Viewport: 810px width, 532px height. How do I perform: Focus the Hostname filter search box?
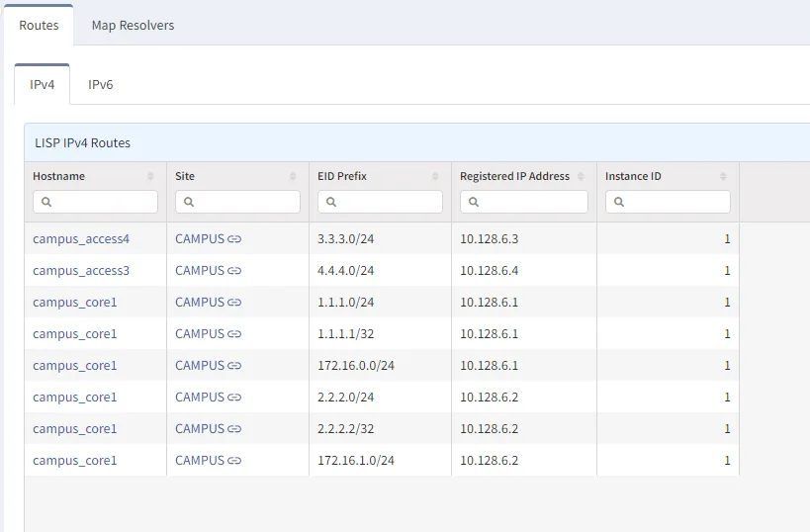96,202
